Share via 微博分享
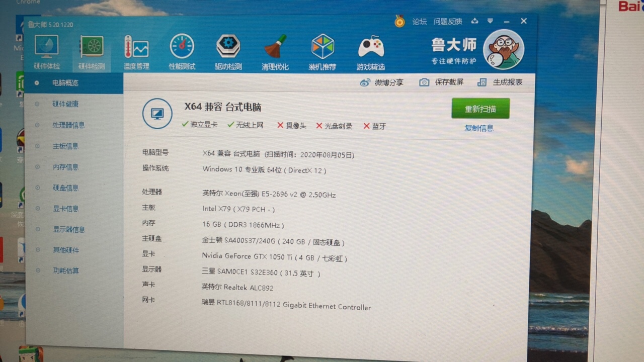The image size is (644, 362). [x=382, y=82]
